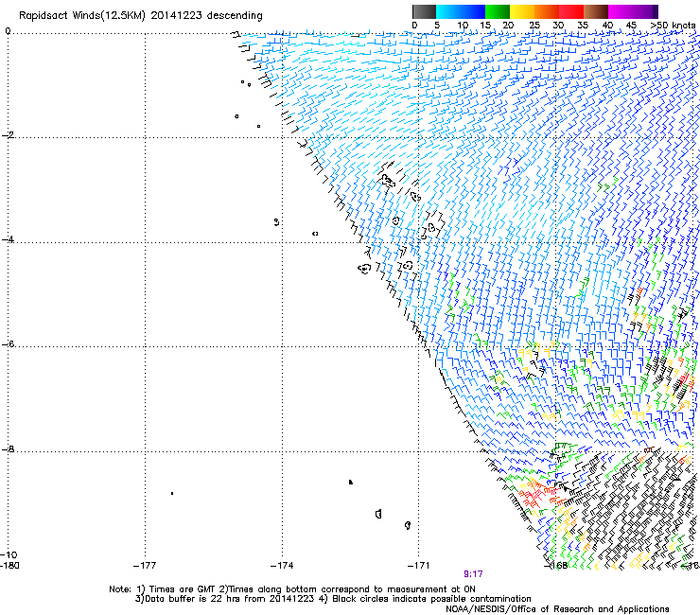Click the '-4' latitude axis label
Viewport: 700px width, 615px height.
(x=8, y=239)
